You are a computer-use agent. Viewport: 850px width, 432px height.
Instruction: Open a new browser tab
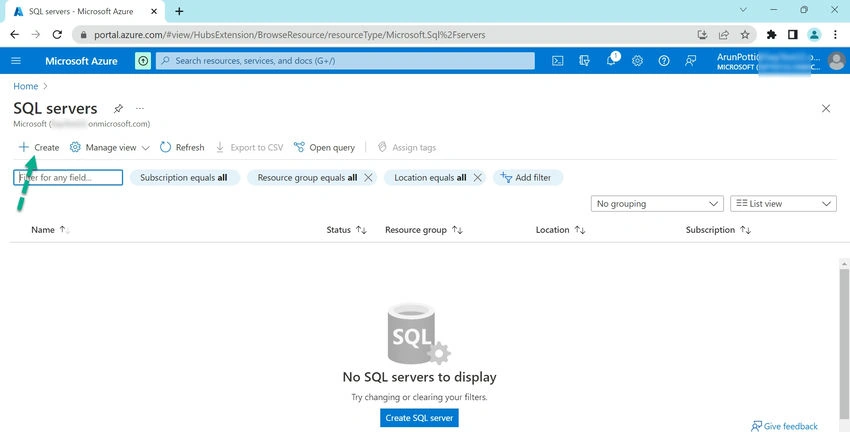(179, 11)
